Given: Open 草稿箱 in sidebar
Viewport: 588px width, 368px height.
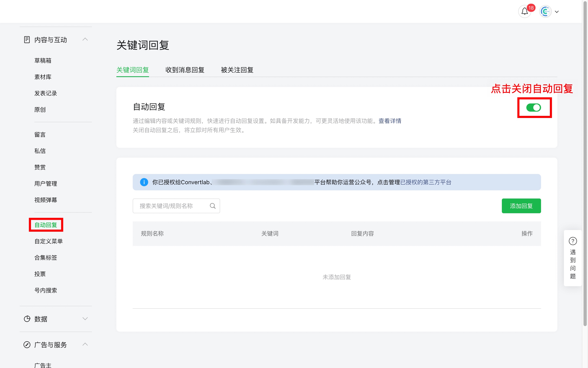Looking at the screenshot, I should coord(43,61).
